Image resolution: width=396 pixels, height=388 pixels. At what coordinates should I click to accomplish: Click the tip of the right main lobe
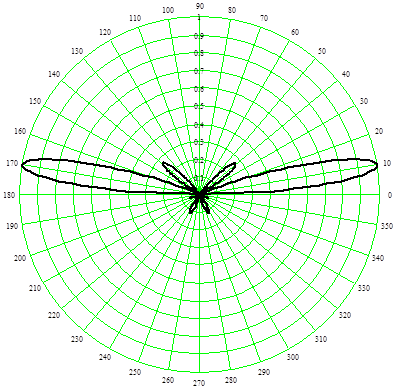pyautogui.click(x=377, y=165)
